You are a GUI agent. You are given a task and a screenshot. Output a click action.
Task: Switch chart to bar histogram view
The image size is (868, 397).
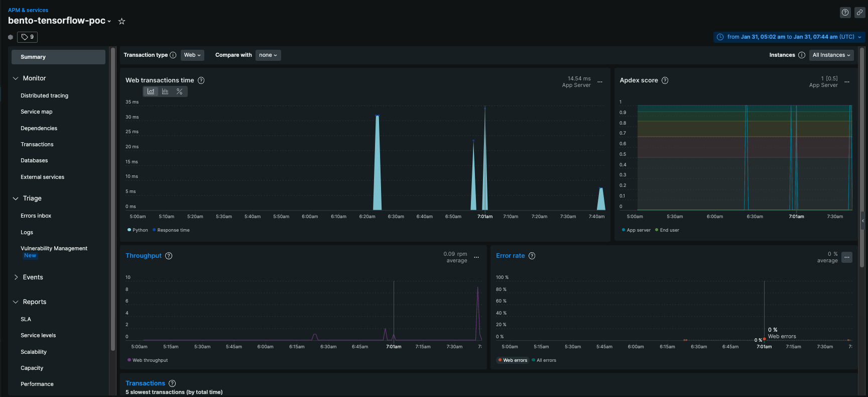165,91
